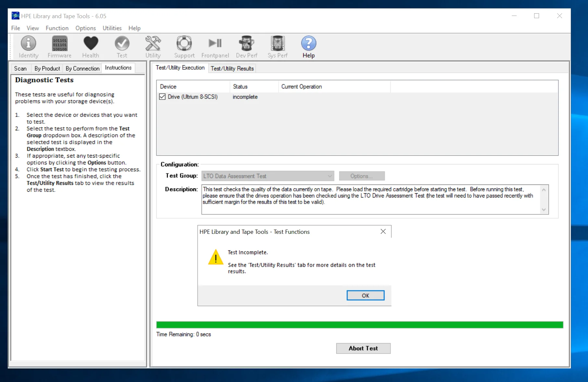Open the Identity toolbar icon
The height and width of the screenshot is (382, 588).
tap(29, 47)
